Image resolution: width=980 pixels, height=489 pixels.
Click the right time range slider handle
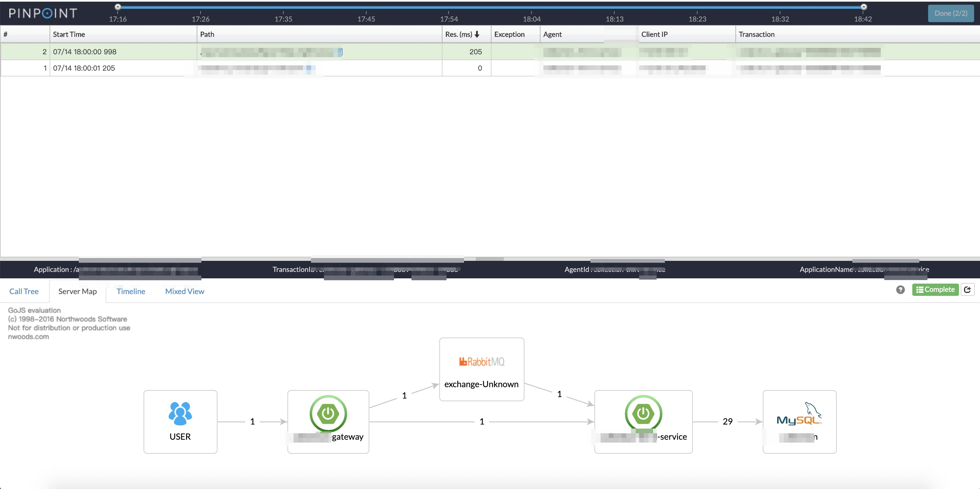click(864, 6)
